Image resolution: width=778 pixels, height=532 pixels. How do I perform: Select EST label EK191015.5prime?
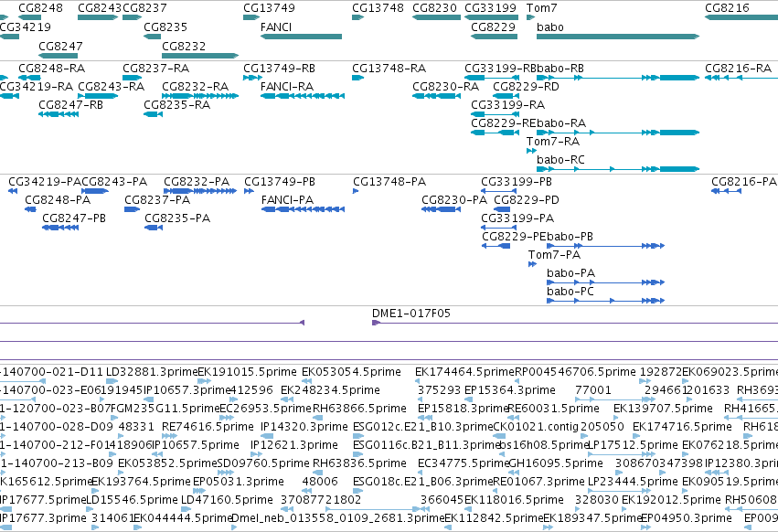coord(247,372)
